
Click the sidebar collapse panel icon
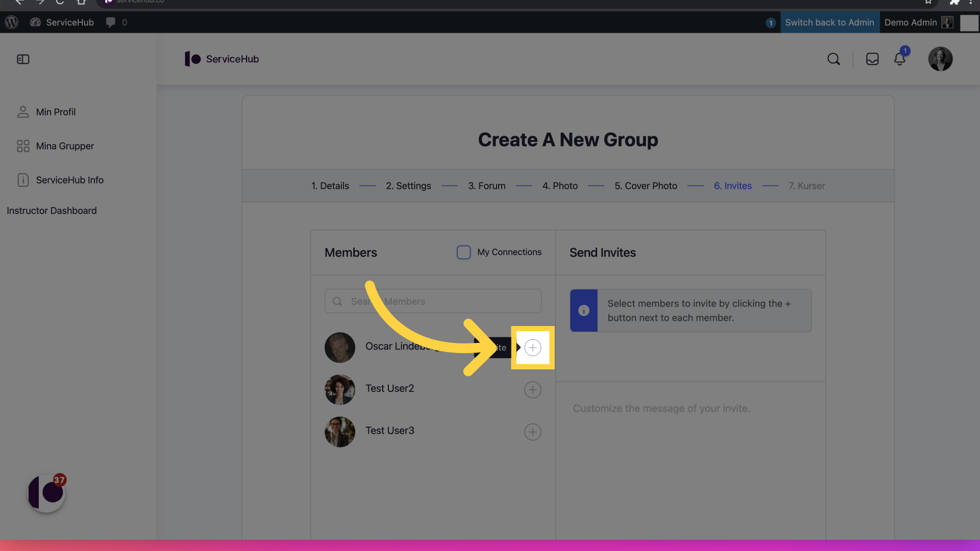[x=23, y=59]
